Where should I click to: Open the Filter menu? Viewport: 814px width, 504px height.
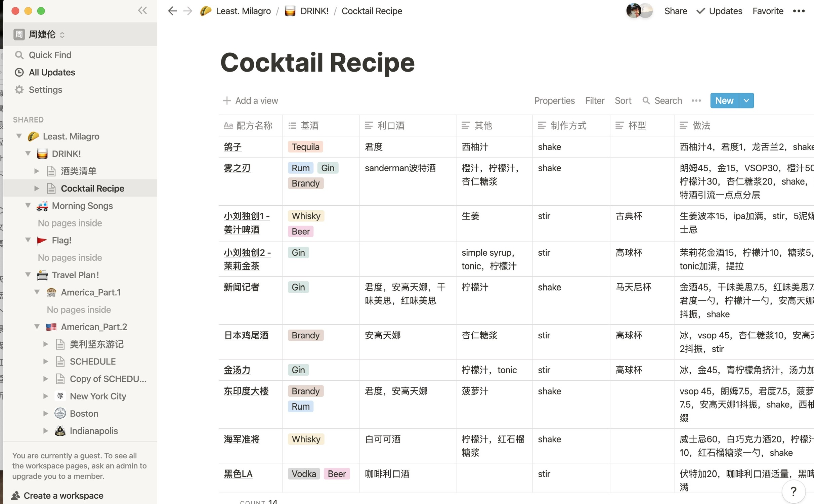click(x=594, y=100)
